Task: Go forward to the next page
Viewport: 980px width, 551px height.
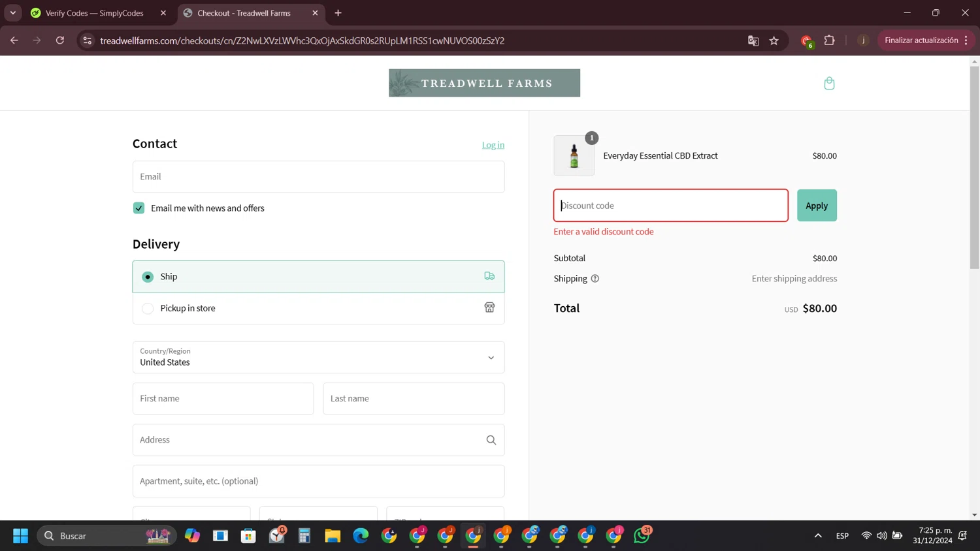Action: point(37,40)
